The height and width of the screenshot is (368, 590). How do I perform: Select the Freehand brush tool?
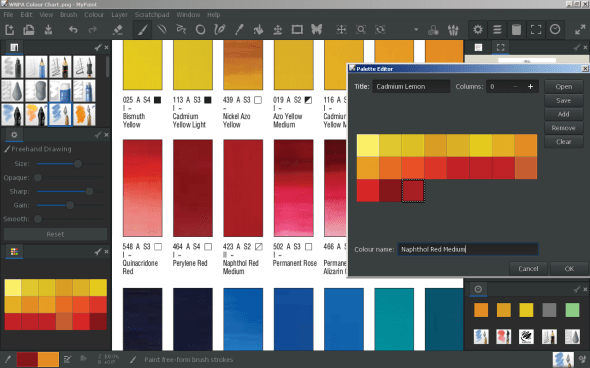[142, 30]
